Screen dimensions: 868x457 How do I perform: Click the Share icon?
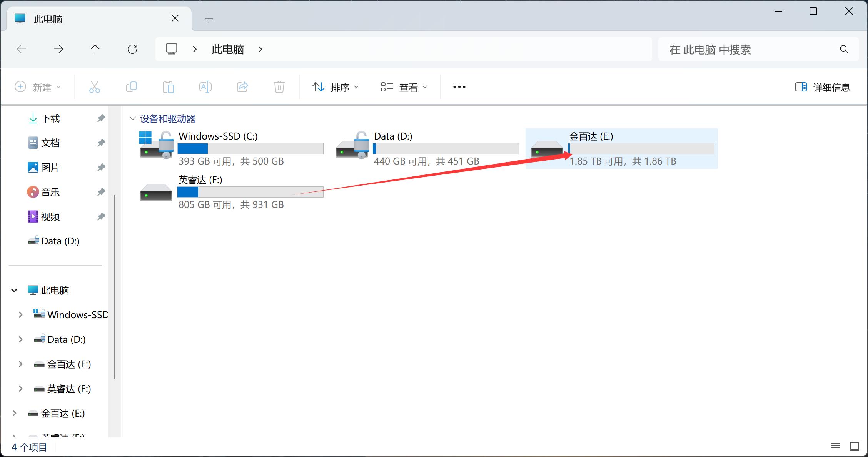242,87
